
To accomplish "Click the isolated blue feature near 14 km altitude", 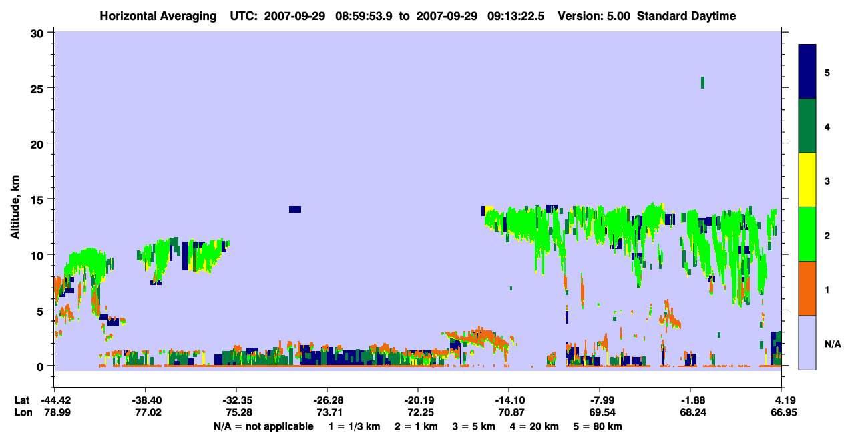I will click(294, 209).
